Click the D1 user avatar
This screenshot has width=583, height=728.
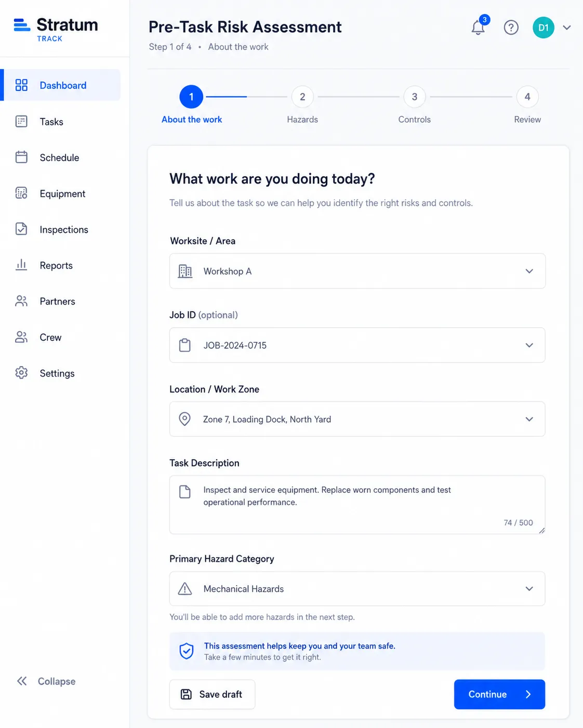(x=544, y=28)
